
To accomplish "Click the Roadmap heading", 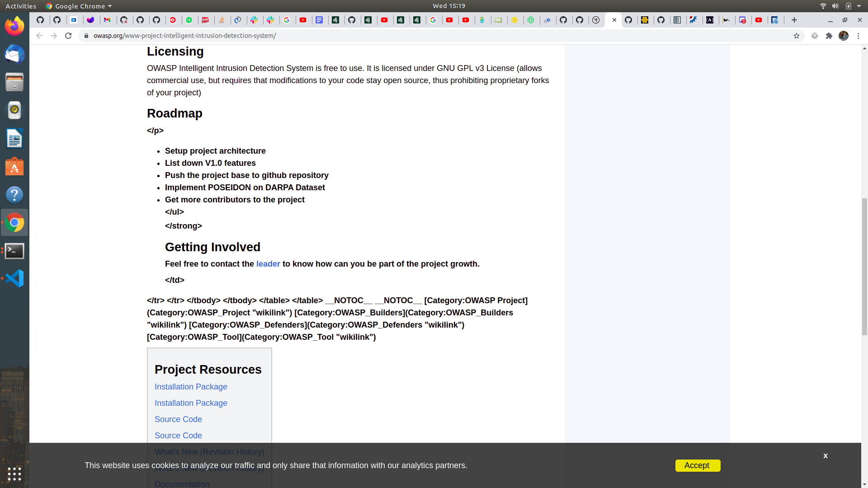I will tap(175, 113).
